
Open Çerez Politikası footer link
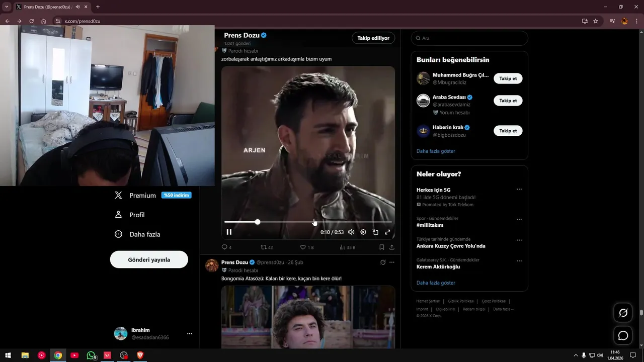[x=494, y=301]
